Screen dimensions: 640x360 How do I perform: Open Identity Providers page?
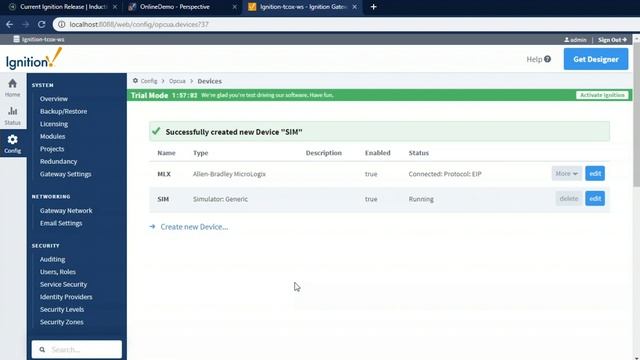66,297
